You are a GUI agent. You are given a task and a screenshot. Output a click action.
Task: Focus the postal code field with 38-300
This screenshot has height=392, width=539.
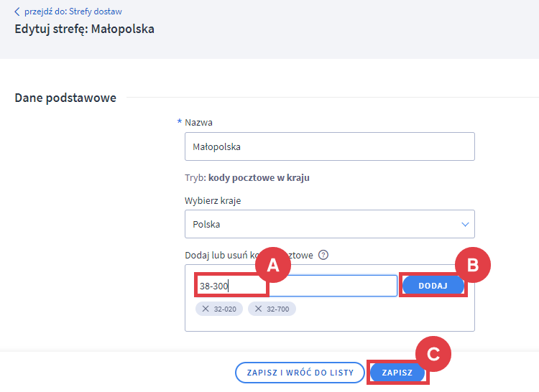[231, 286]
